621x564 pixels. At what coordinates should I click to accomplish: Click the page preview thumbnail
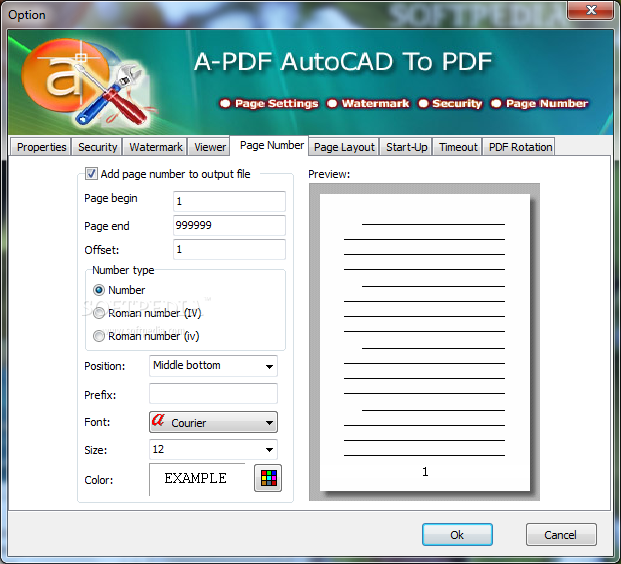click(x=425, y=342)
